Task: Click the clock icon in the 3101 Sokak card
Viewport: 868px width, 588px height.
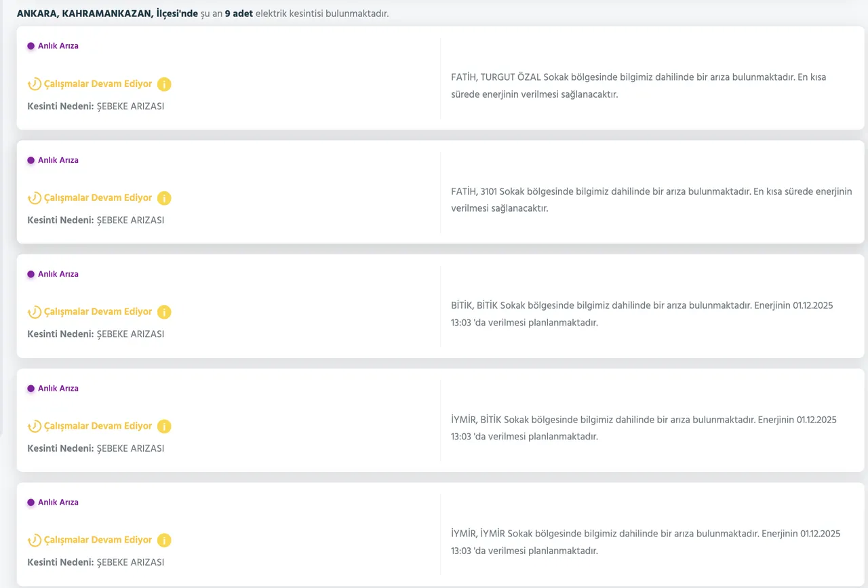Action: click(34, 199)
